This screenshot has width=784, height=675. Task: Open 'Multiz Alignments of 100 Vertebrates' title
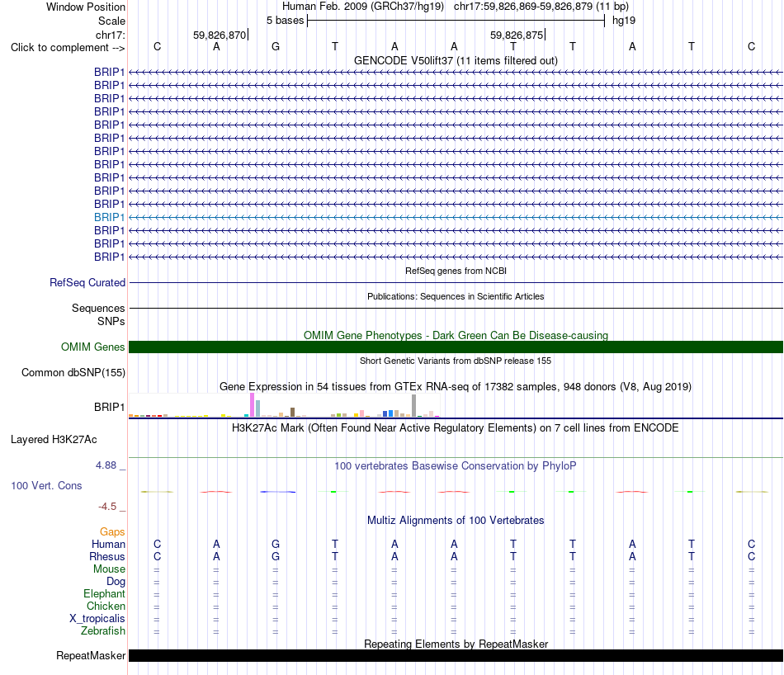pos(456,521)
